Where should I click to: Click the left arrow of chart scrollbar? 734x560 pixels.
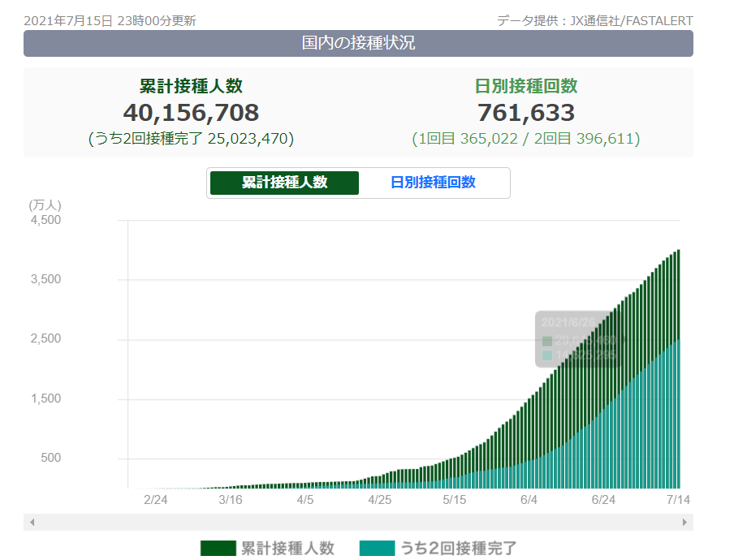(x=32, y=523)
